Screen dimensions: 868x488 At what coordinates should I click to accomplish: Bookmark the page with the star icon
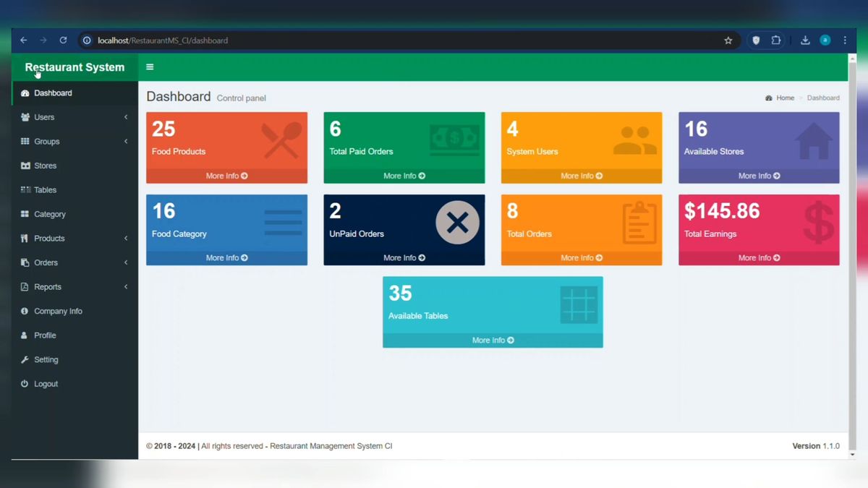[728, 40]
